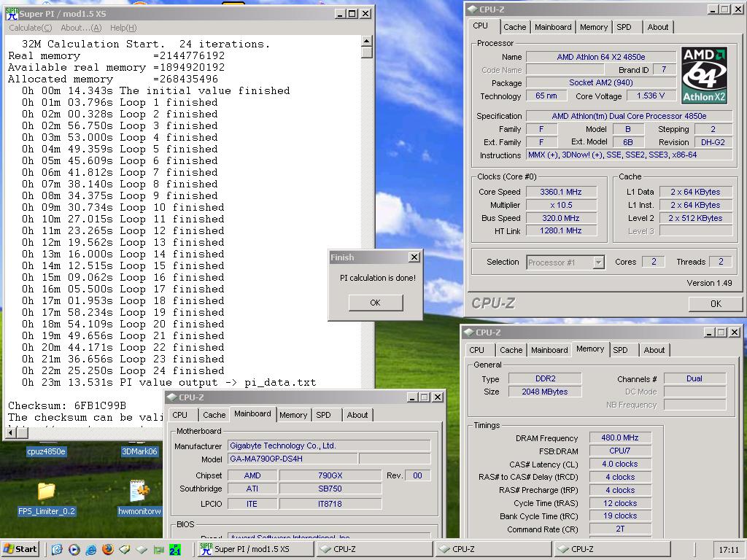
Task: Click the title bar icon of the CPU-Z Mainboard window
Action: coord(172,397)
